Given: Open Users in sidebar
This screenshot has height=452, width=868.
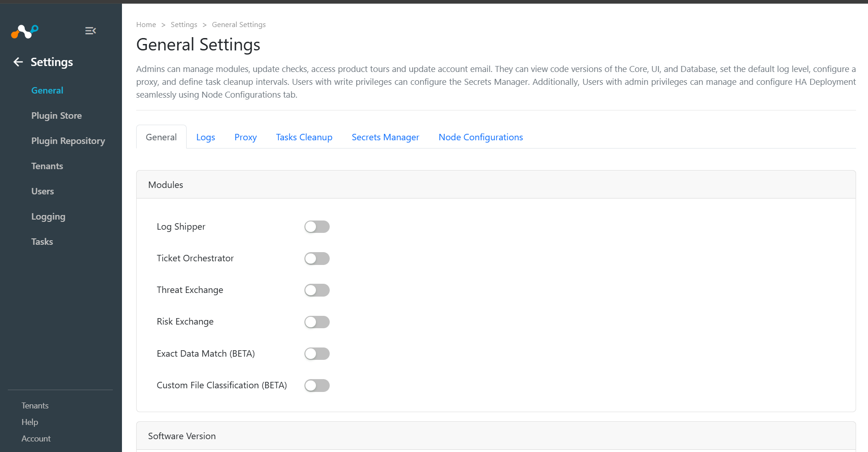Looking at the screenshot, I should pyautogui.click(x=43, y=191).
